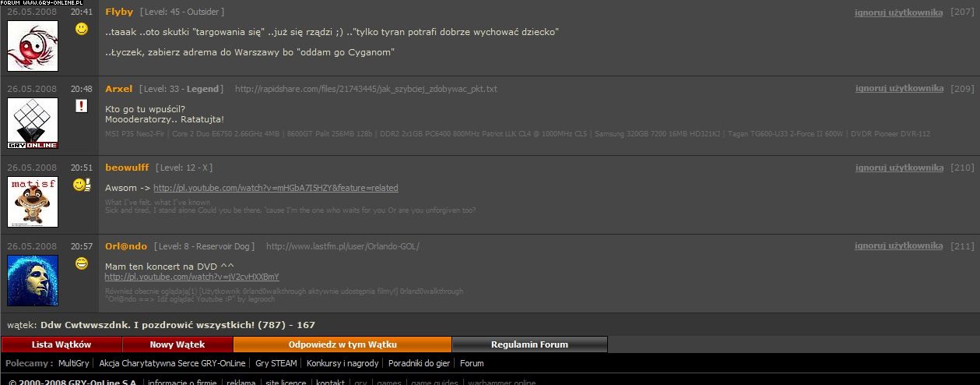The width and height of the screenshot is (980, 385).
Task: Open Arxel's cube GRY-Online avatar
Action: 33,125
